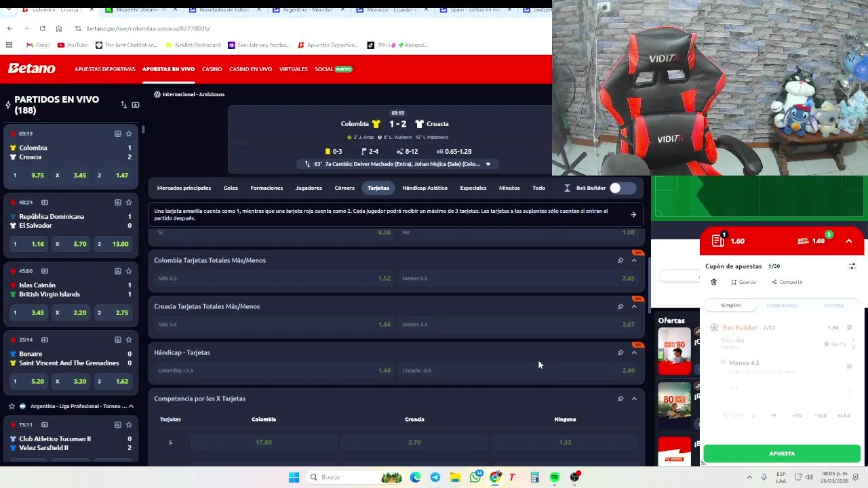
Task: Open Apuestas Deportivas menu link
Action: (104, 69)
